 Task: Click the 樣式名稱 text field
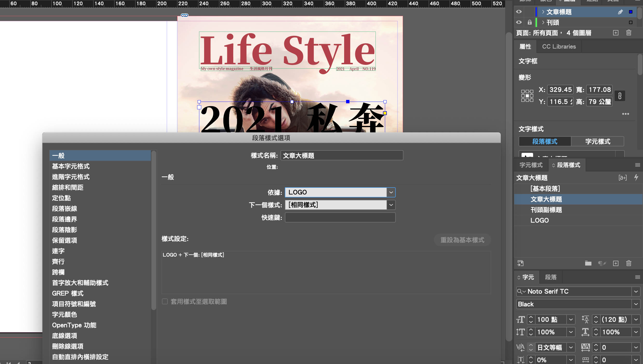click(x=342, y=156)
